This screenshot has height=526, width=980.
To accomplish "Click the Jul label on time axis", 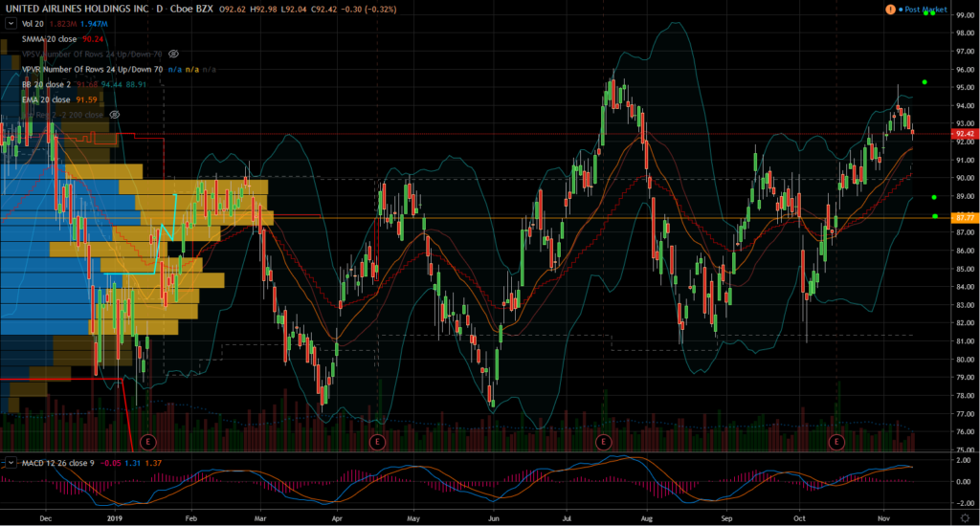I will (567, 518).
